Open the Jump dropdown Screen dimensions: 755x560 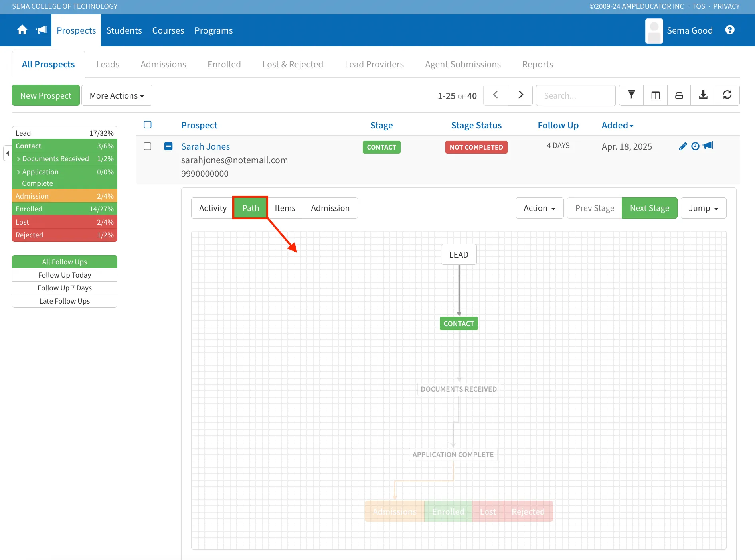point(704,208)
